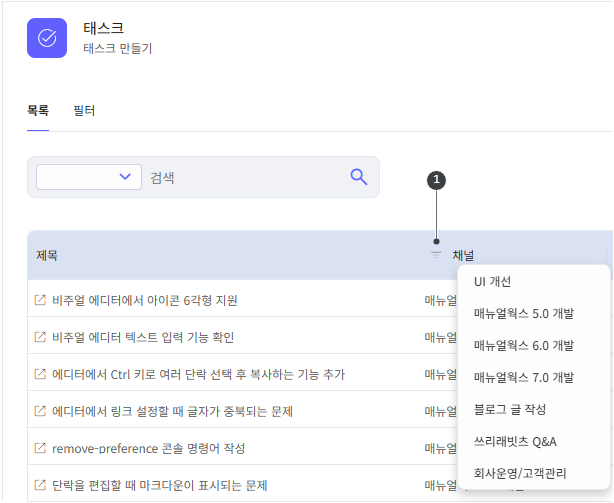Click the magnifier search icon

click(x=359, y=177)
